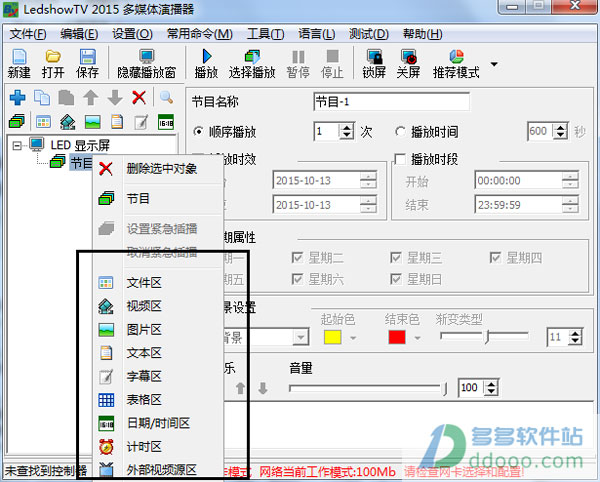This screenshot has height=482, width=600.
Task: Click the blue plus add icon
Action: pyautogui.click(x=18, y=98)
